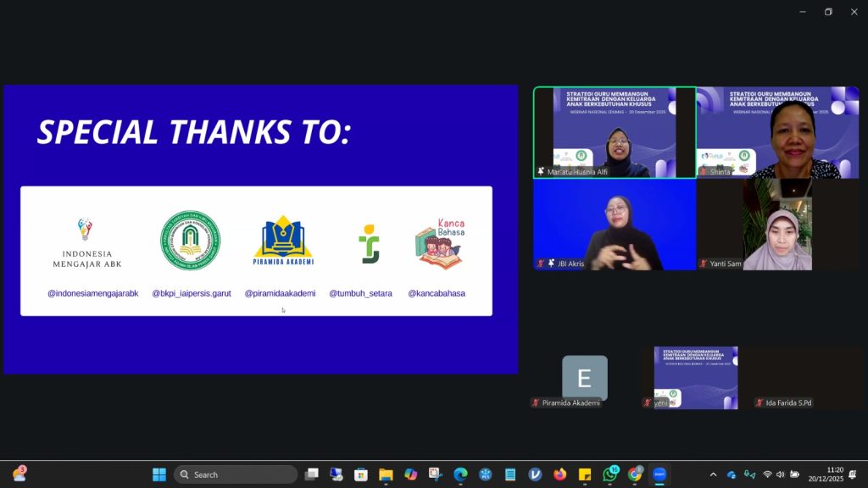Click the @piramidaakademi handle text
This screenshot has height=488, width=868.
(x=280, y=293)
